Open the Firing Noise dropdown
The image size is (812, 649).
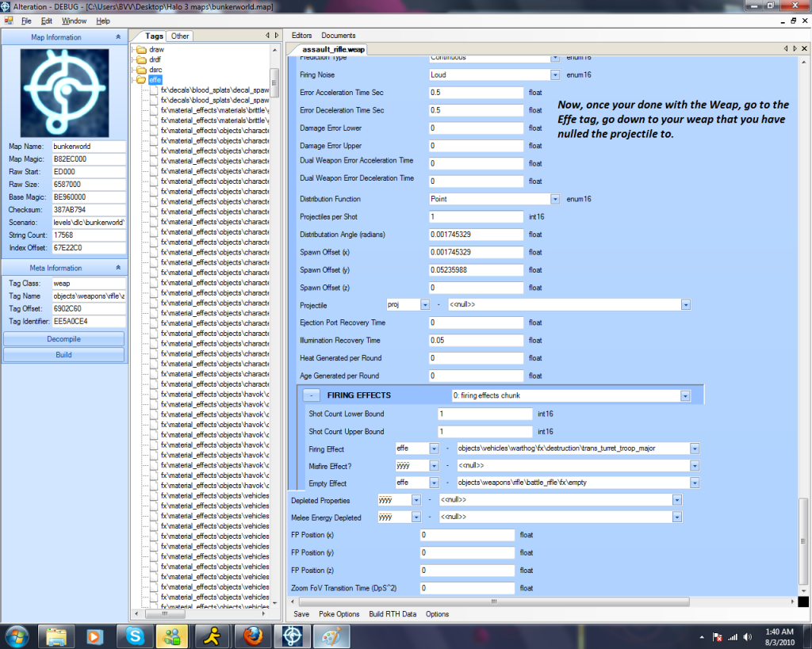click(554, 75)
